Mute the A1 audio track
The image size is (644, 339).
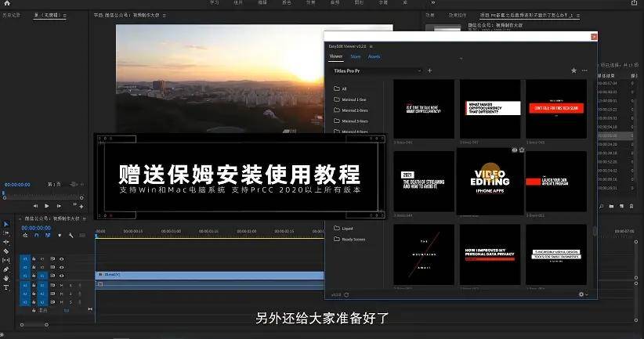point(62,285)
